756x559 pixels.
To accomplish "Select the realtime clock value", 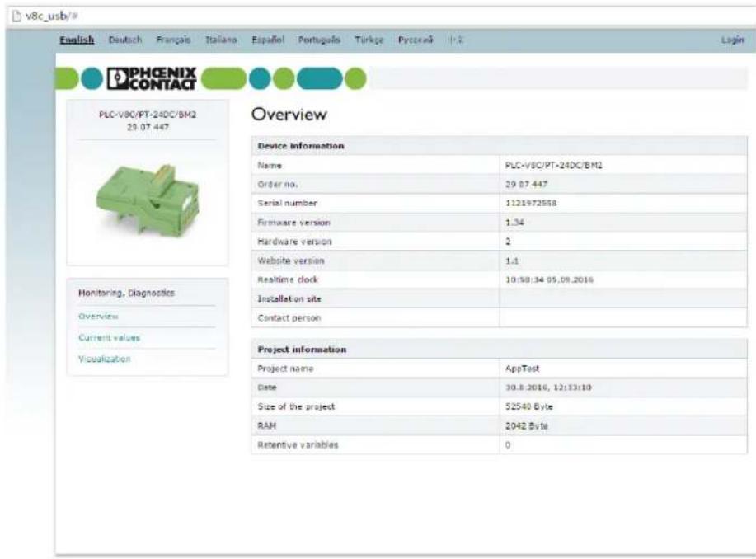I will pos(549,279).
